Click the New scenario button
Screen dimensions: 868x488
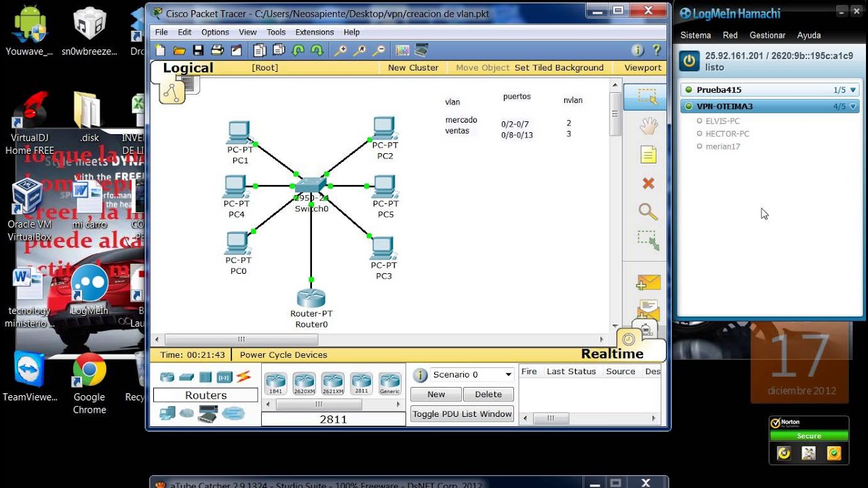436,394
